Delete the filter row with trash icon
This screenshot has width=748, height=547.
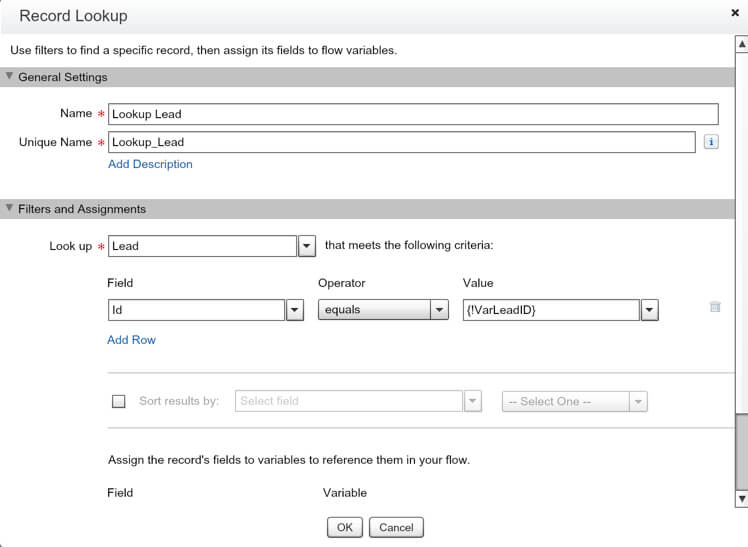pos(715,308)
